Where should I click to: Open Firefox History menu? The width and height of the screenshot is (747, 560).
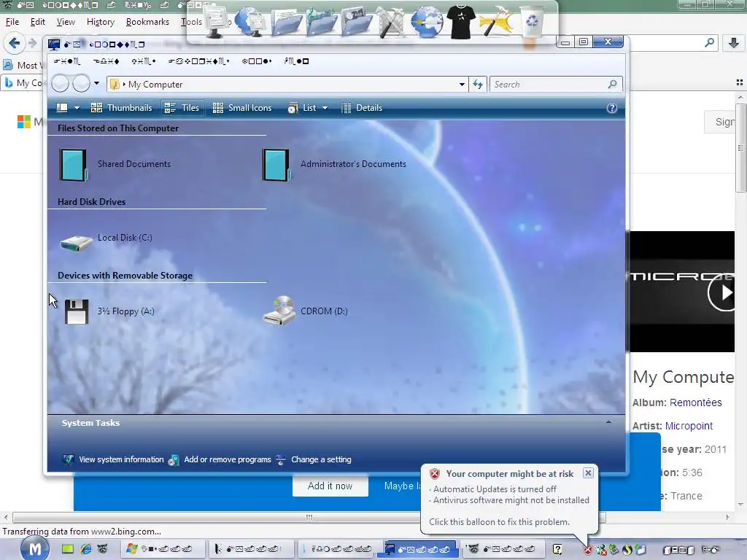coord(101,22)
